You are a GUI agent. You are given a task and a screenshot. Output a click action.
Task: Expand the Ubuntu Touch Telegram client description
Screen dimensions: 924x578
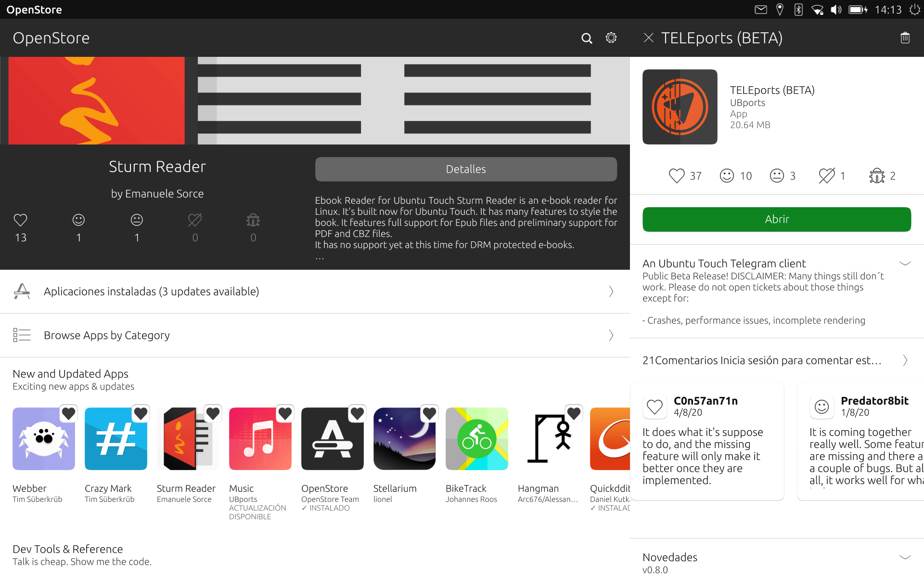pos(905,263)
